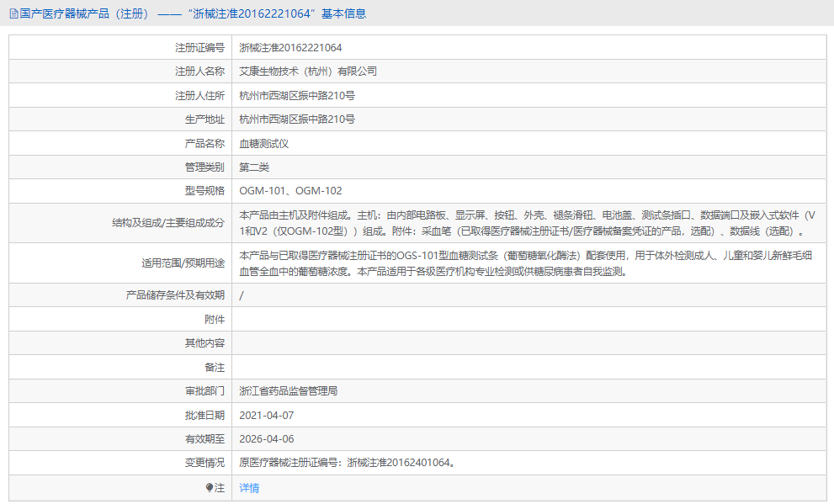Click the page title 国产医疗器械产品（注册）基本信息

(193, 13)
